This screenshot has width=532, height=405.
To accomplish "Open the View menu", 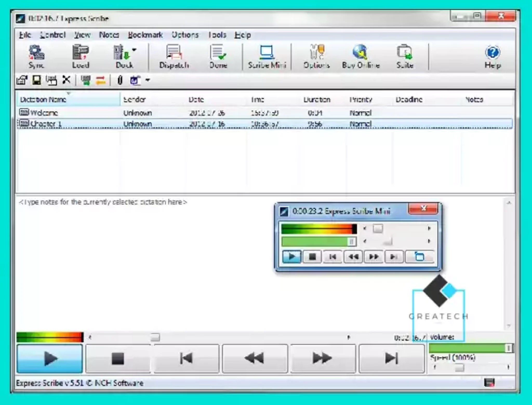I will (x=82, y=35).
